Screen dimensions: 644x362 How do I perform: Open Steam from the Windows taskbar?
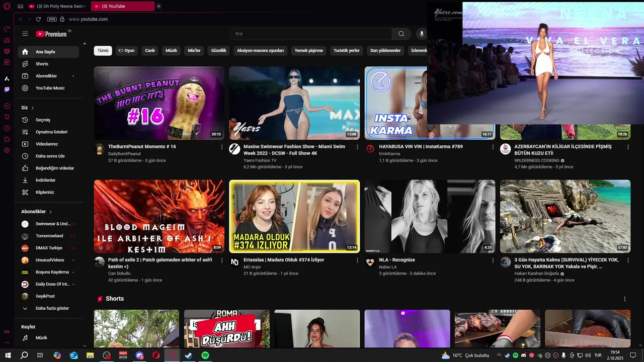[x=189, y=355]
